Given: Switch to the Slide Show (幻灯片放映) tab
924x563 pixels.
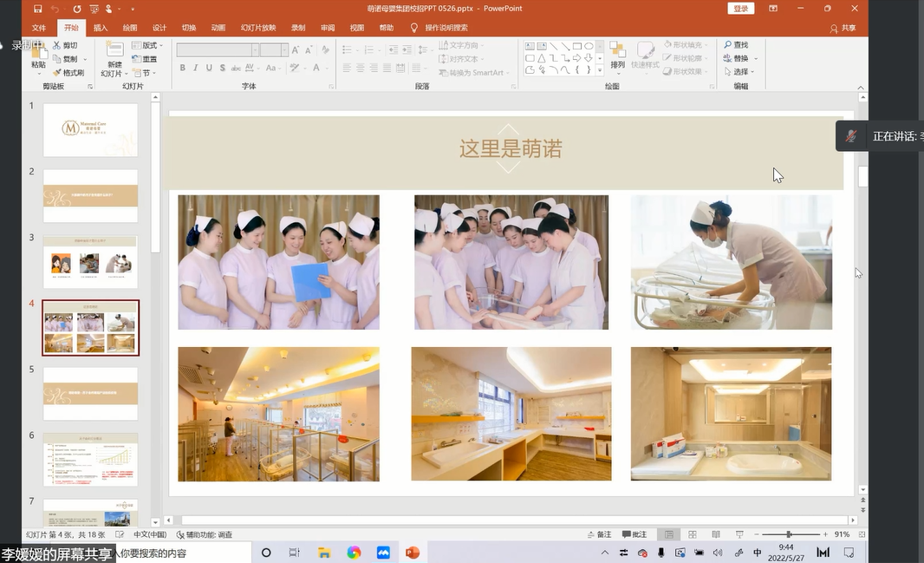Looking at the screenshot, I should (x=258, y=28).
